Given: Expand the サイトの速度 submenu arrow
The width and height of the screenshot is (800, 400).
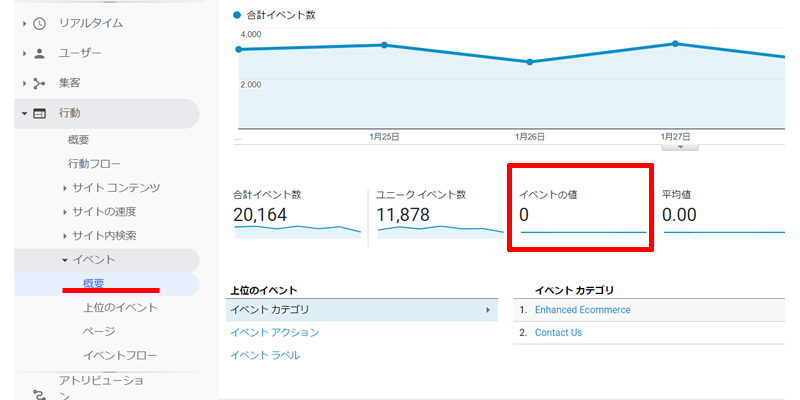Looking at the screenshot, I should click(65, 212).
